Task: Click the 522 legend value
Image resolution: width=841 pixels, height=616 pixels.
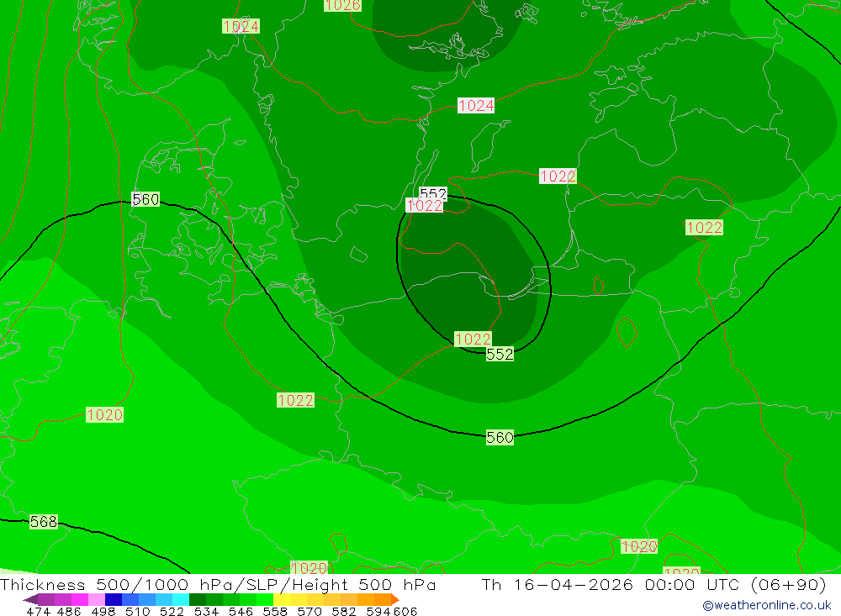Action: [172, 611]
